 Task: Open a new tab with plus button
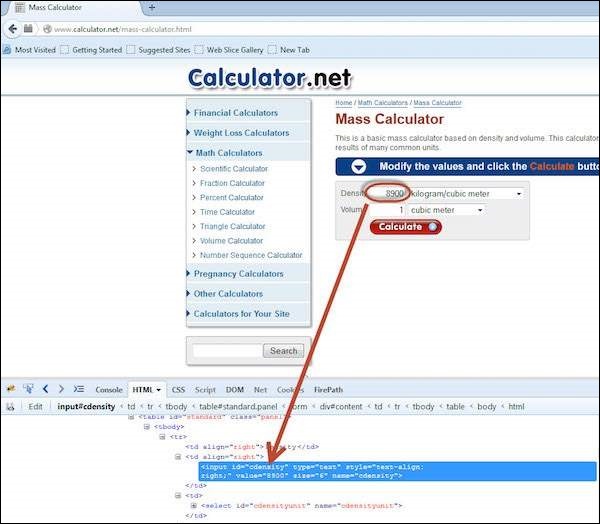click(152, 7)
